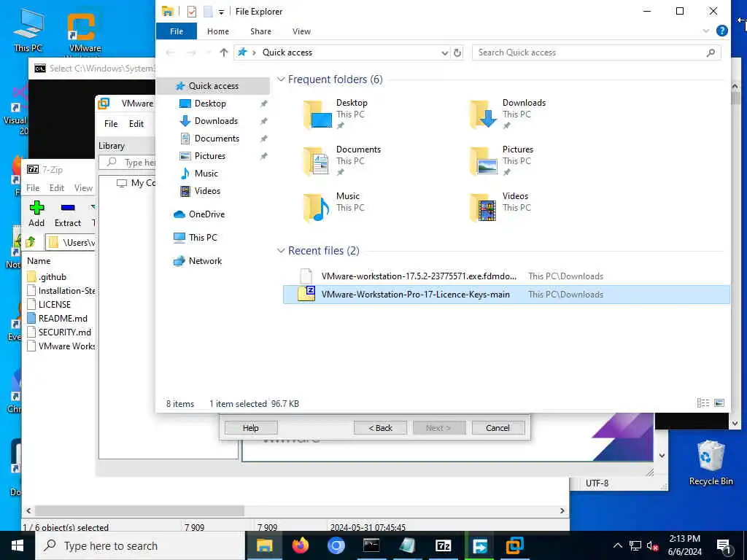Open the View ribbon tab
The height and width of the screenshot is (560, 747).
[301, 31]
